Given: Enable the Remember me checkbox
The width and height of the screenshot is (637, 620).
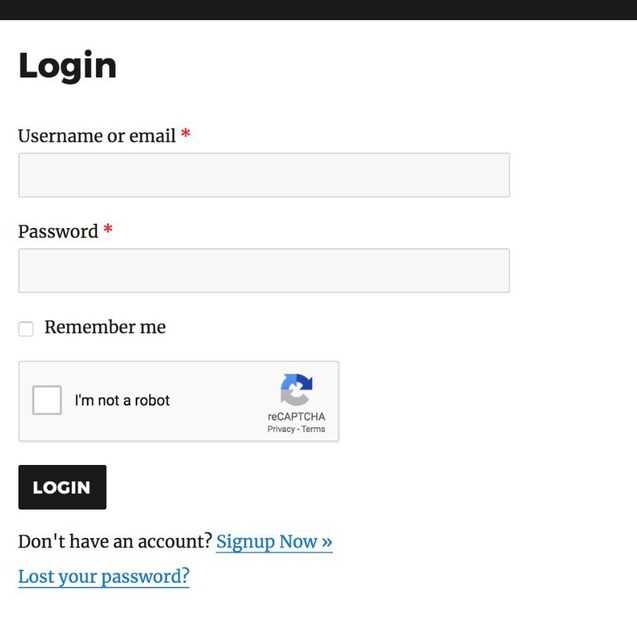Looking at the screenshot, I should coord(26,329).
